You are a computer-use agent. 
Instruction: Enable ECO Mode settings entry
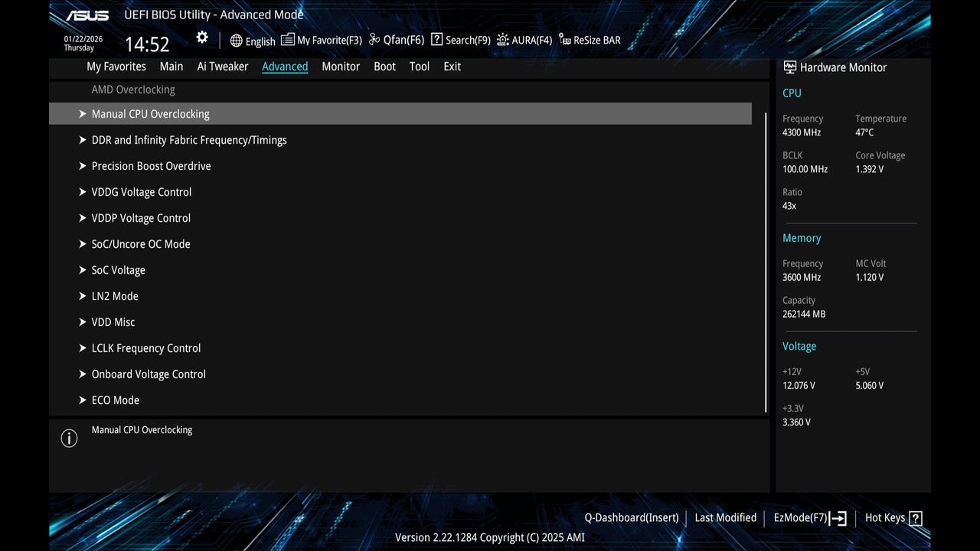click(115, 399)
